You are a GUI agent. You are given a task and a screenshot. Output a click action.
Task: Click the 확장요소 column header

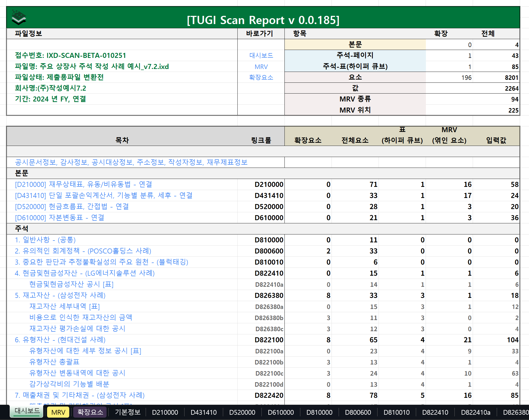pyautogui.click(x=308, y=140)
